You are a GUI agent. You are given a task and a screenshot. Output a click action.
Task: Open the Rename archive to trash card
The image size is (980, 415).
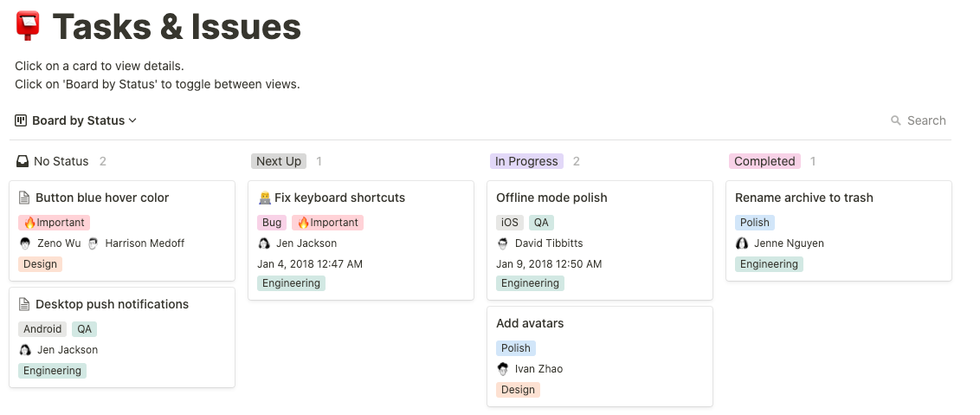803,198
